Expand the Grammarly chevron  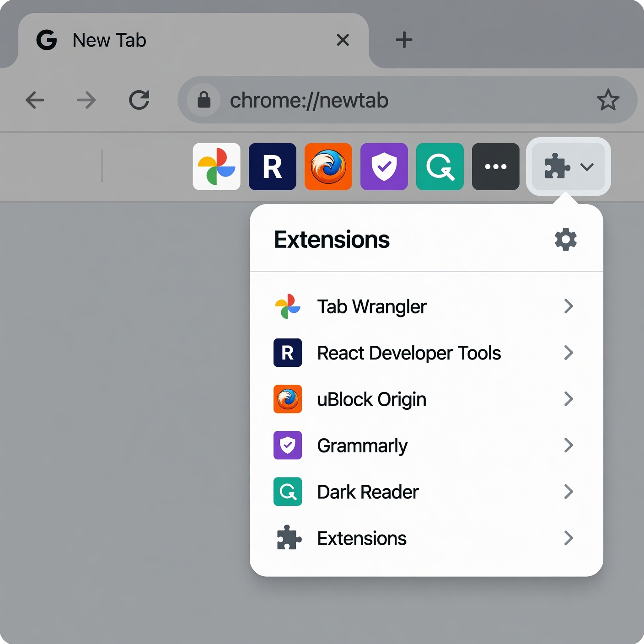pyautogui.click(x=569, y=445)
